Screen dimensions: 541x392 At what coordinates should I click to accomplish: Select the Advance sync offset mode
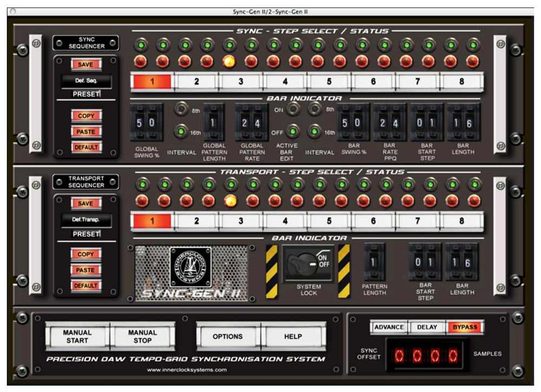tap(389, 327)
